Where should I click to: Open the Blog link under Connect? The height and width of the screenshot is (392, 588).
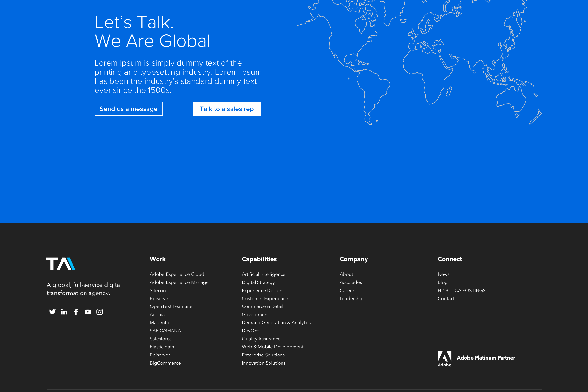pyautogui.click(x=442, y=282)
